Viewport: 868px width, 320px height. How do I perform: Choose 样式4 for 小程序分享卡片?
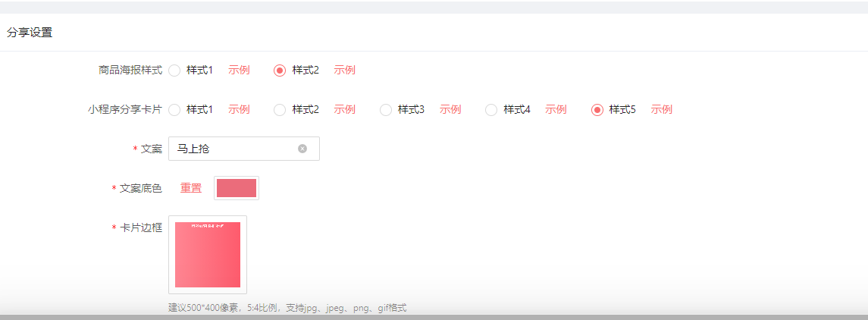491,110
